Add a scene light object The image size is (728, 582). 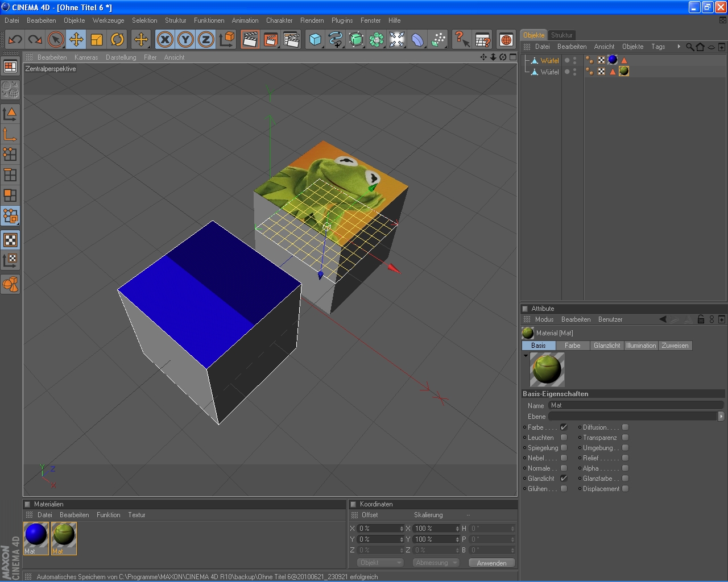pyautogui.click(x=397, y=39)
